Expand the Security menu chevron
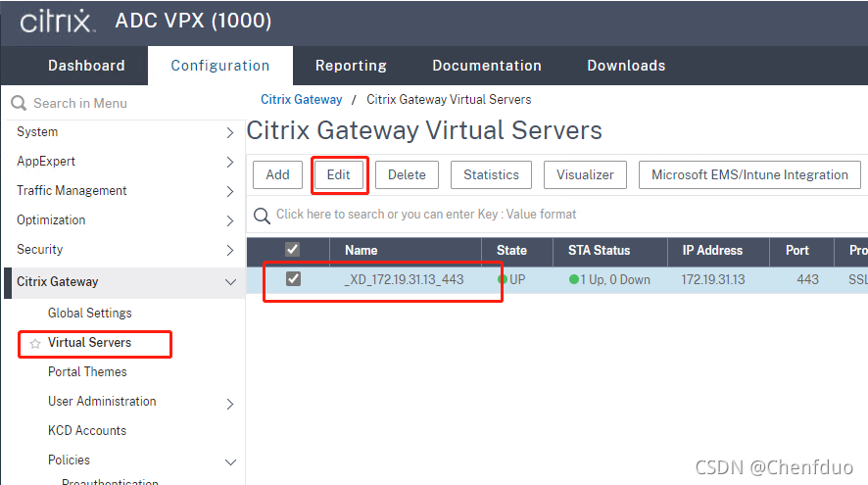Image resolution: width=868 pixels, height=485 pixels. pos(230,250)
